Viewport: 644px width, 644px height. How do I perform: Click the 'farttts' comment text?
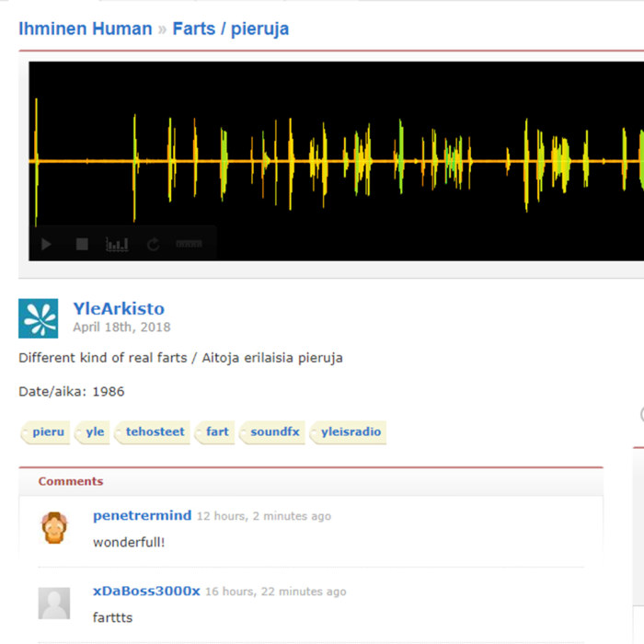point(112,617)
